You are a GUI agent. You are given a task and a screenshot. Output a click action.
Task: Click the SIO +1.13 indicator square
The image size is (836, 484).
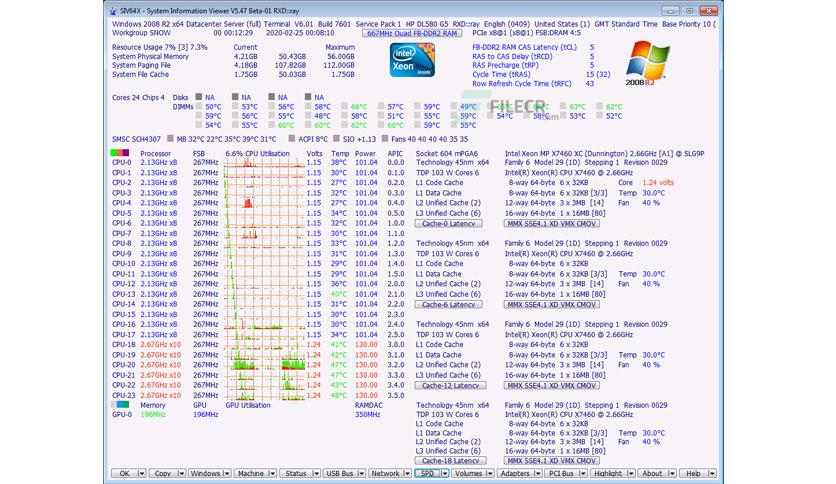click(x=336, y=139)
